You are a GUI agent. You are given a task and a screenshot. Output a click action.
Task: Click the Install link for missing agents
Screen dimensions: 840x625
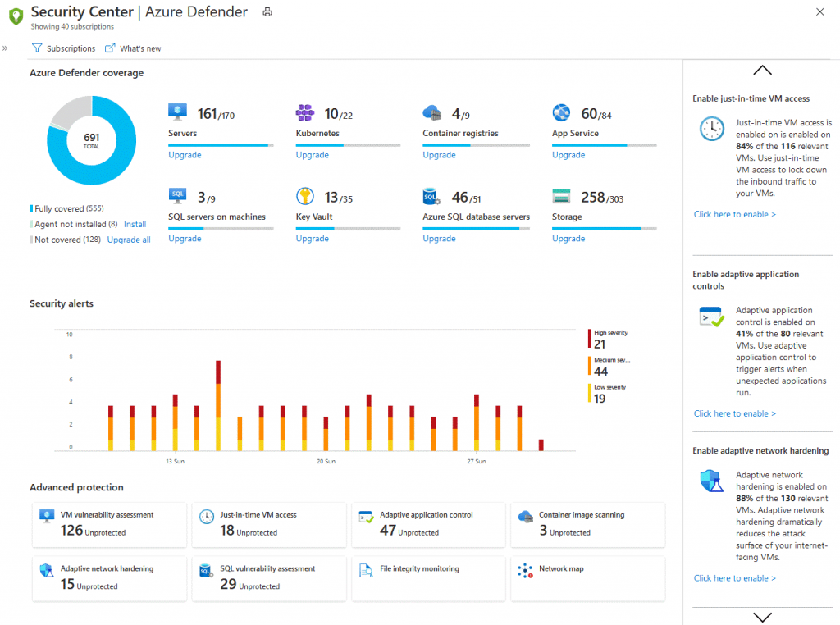(135, 224)
